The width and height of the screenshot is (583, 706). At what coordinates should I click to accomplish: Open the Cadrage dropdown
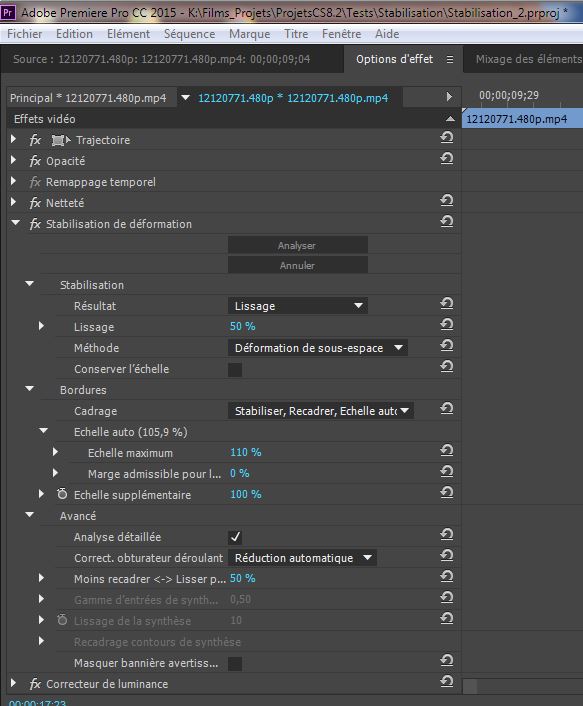click(x=321, y=411)
